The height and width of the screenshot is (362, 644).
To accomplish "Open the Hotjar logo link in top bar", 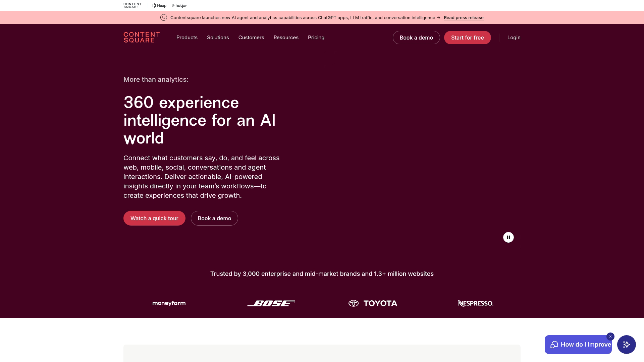I will pos(179,5).
